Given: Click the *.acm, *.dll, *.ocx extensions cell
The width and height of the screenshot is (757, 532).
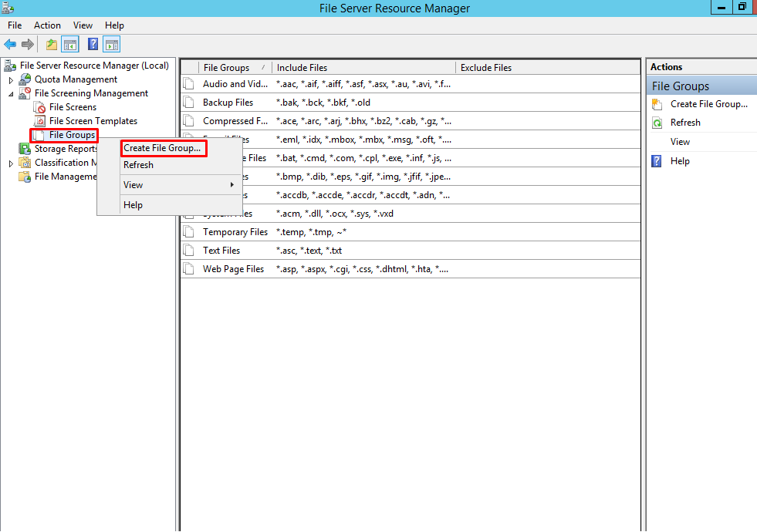Looking at the screenshot, I should coord(335,214).
